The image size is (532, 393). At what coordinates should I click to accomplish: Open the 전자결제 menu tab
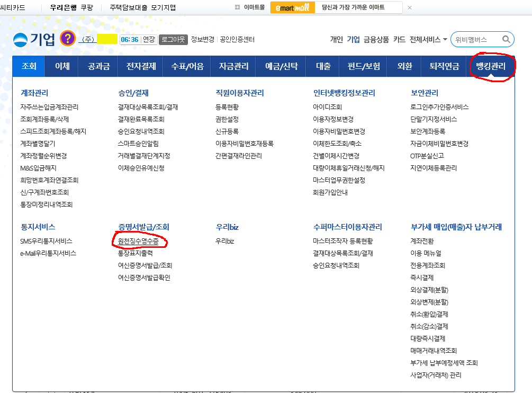click(141, 66)
